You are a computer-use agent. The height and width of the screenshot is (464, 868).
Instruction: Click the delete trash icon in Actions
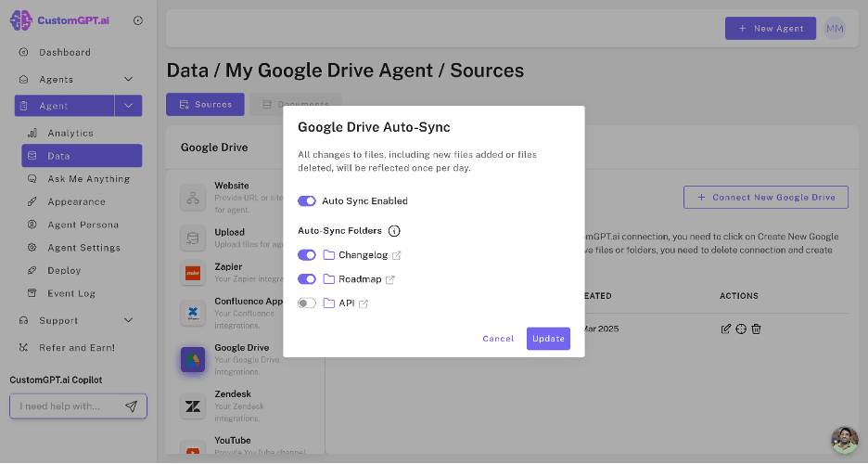click(757, 329)
